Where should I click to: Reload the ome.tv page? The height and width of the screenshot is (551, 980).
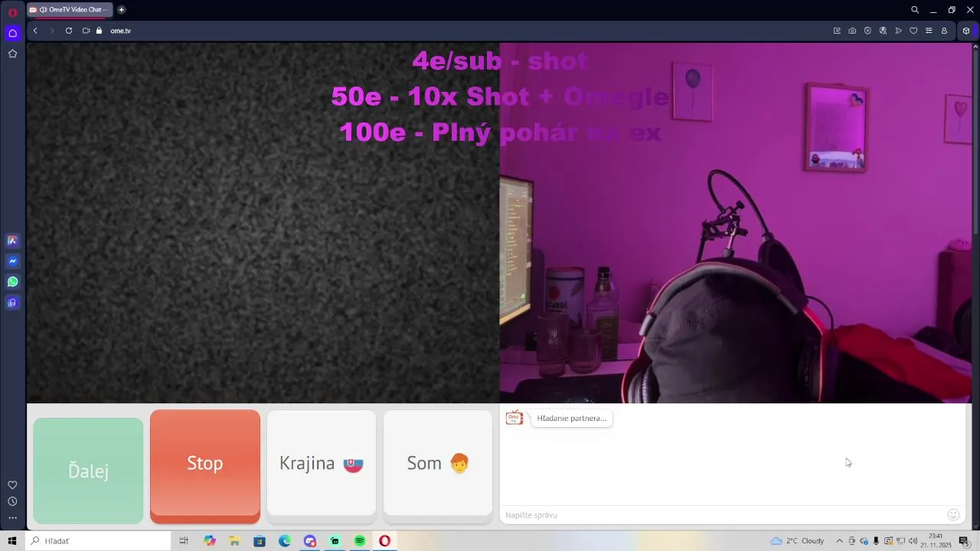pos(69,31)
